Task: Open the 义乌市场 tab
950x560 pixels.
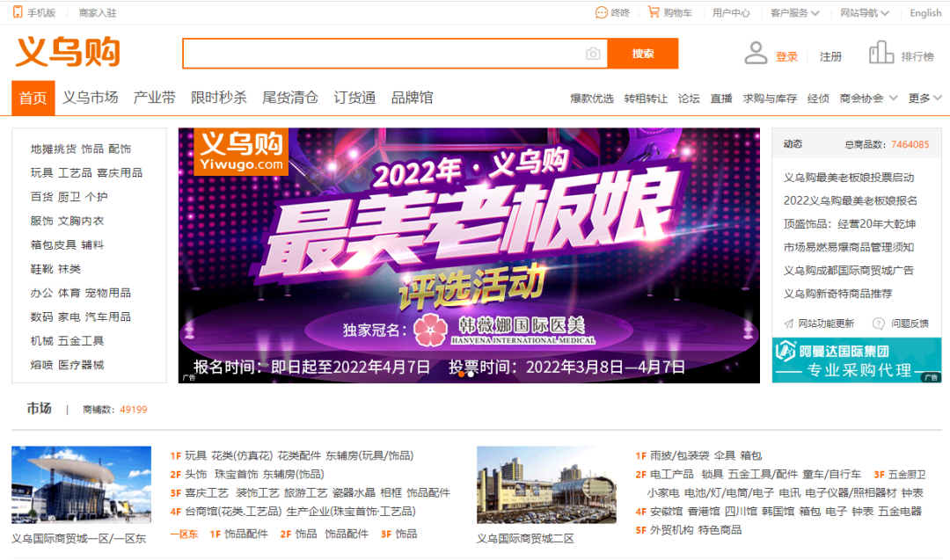Action: coord(91,98)
